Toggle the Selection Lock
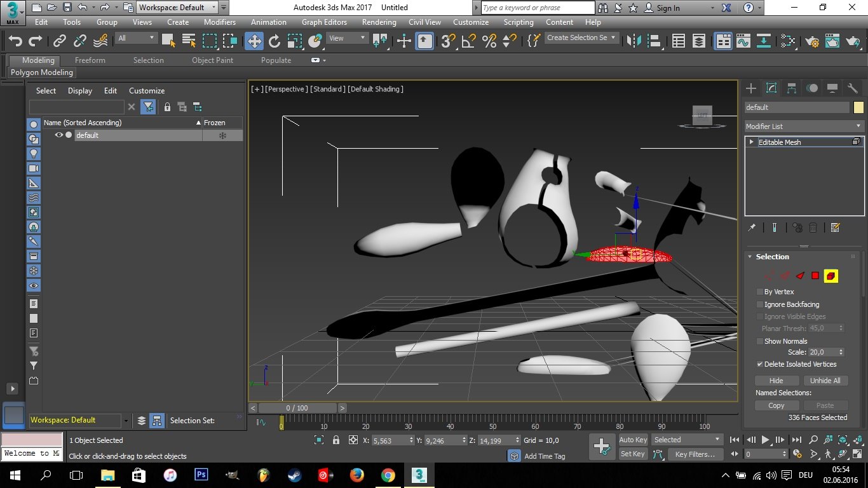Screen dimensions: 868x488 [336, 440]
